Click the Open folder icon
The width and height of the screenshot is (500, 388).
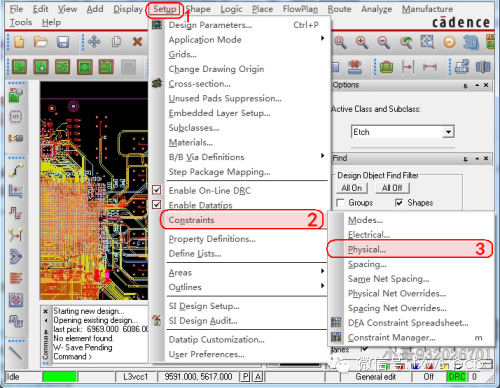click(41, 42)
